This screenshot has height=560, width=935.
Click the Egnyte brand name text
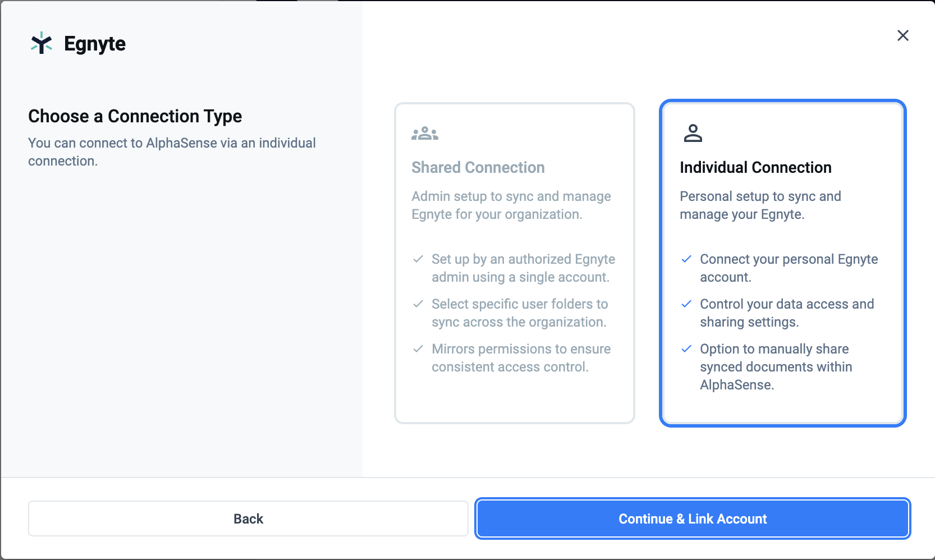pyautogui.click(x=95, y=44)
